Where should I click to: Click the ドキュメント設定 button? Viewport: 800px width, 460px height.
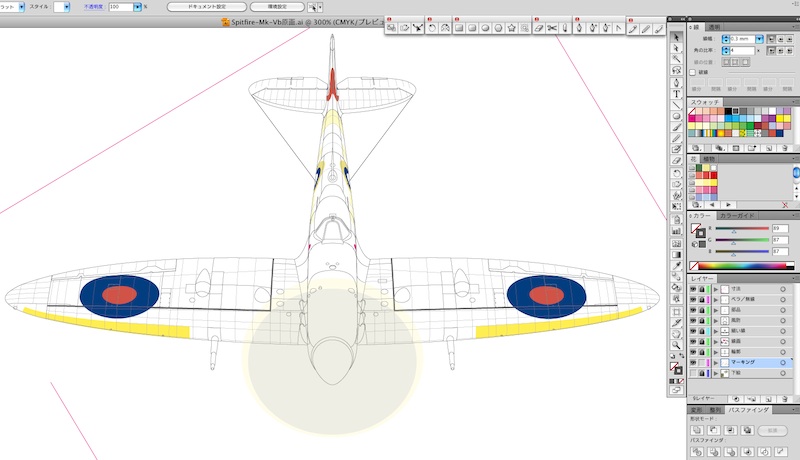(207, 7)
